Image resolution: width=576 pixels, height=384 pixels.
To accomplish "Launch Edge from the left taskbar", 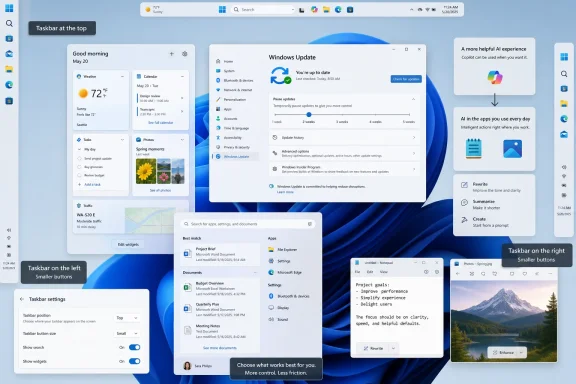I will click(9, 85).
